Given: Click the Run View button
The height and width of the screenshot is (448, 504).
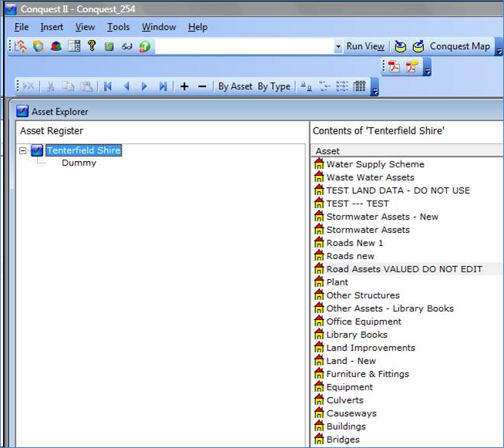Looking at the screenshot, I should coord(365,46).
